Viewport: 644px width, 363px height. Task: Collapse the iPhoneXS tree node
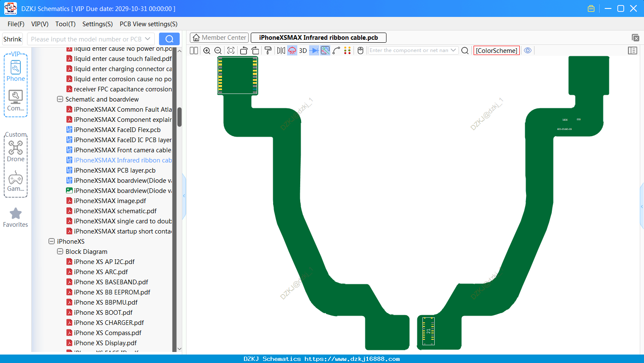coord(52,241)
